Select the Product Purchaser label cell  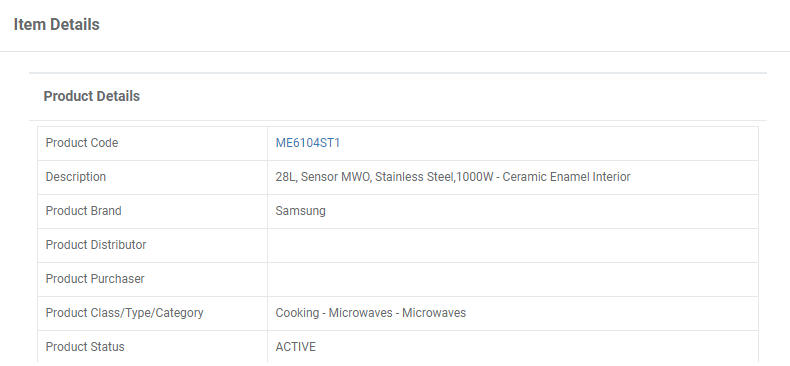coord(152,279)
